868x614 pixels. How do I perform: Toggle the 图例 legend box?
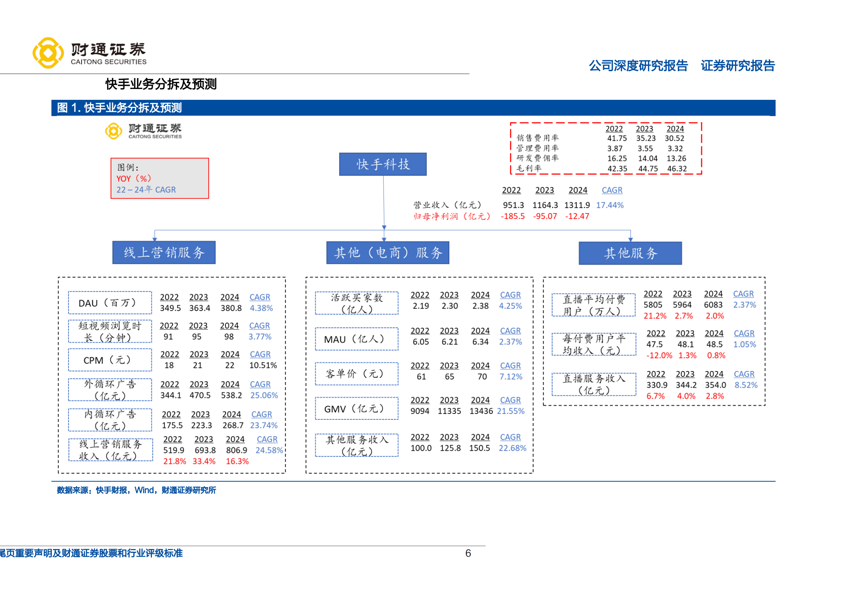pos(160,178)
